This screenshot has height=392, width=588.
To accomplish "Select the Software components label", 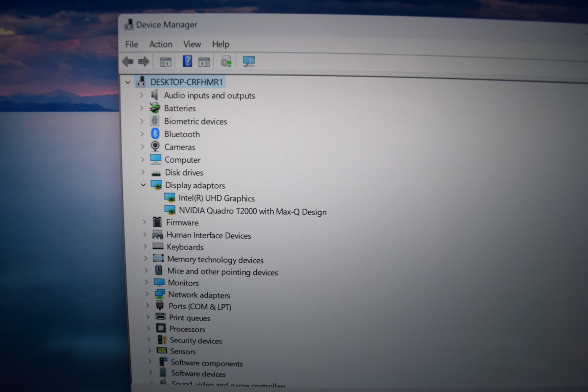I will [207, 363].
